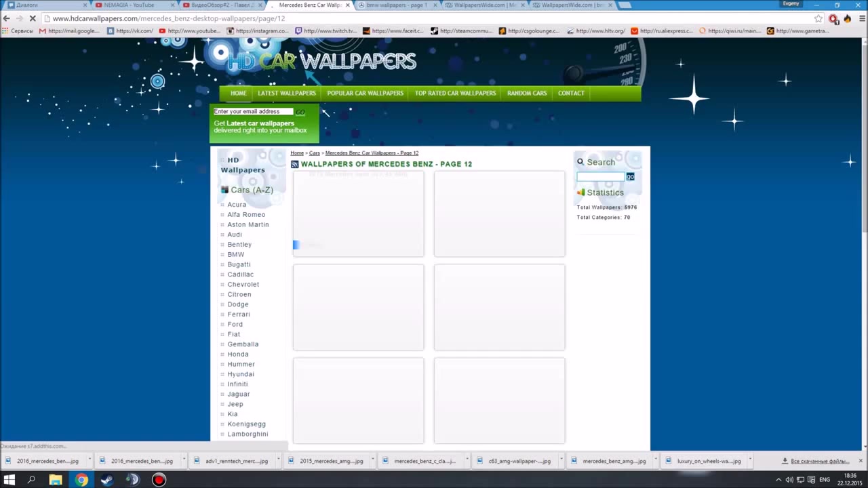Click the email address input field
The width and height of the screenshot is (868, 488).
(252, 111)
